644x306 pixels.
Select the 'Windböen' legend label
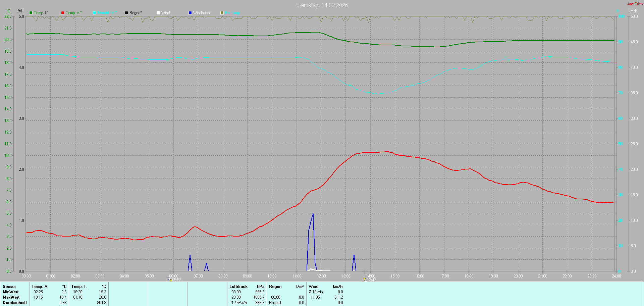point(202,13)
